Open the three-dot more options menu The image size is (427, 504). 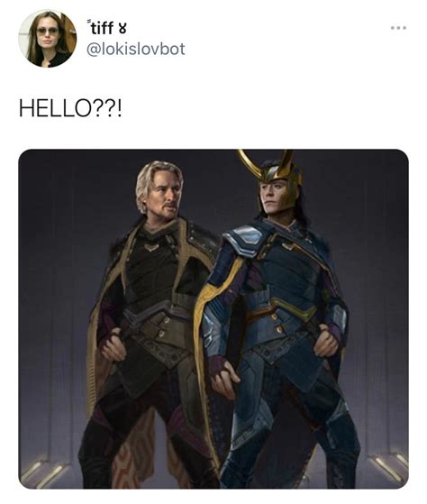399,28
